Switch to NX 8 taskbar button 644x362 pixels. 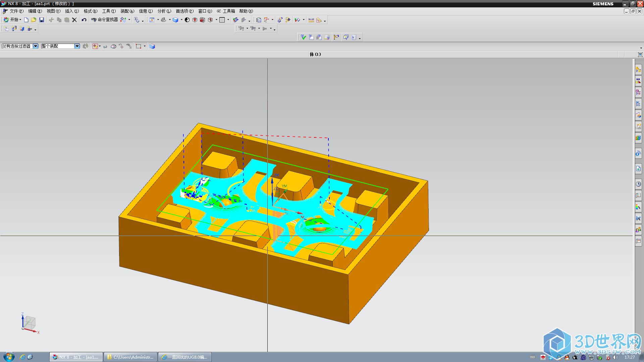pos(76,357)
